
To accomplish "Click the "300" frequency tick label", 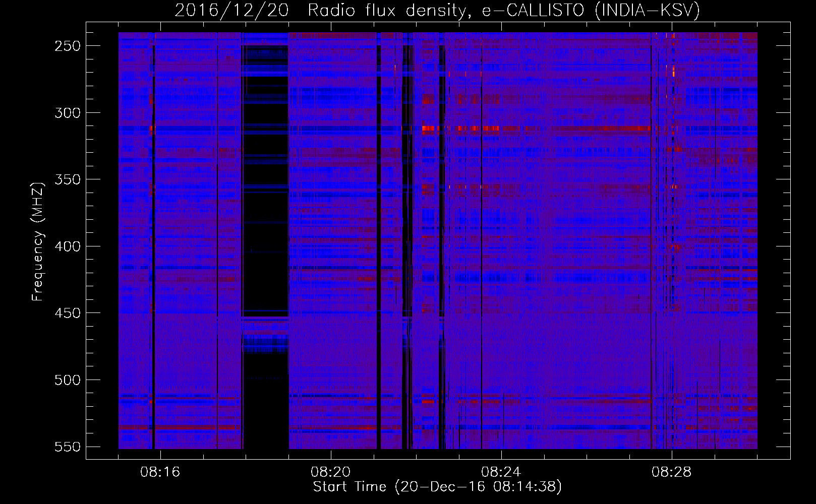I will (x=68, y=113).
